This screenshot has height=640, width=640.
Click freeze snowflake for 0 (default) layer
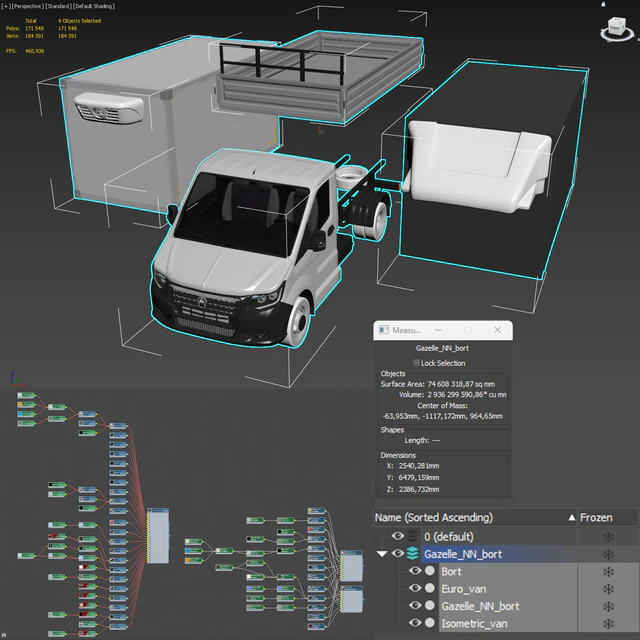tap(608, 537)
